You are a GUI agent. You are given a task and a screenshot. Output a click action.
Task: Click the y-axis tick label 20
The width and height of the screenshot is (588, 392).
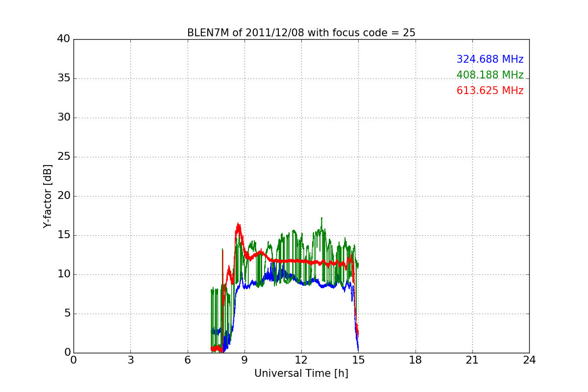point(63,196)
